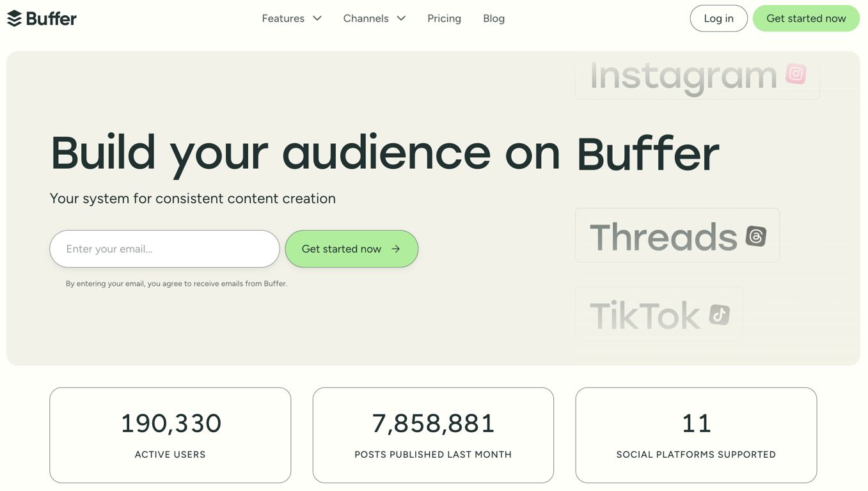
Task: Click the TikTok note icon
Action: (720, 313)
